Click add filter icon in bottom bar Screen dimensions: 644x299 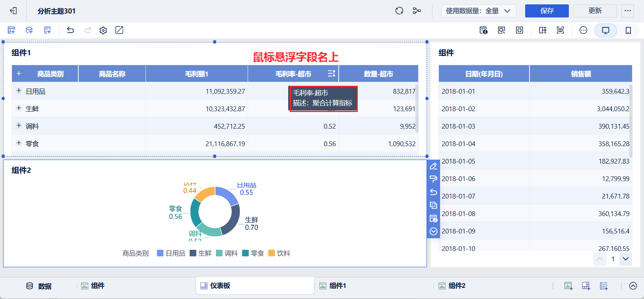point(604,286)
